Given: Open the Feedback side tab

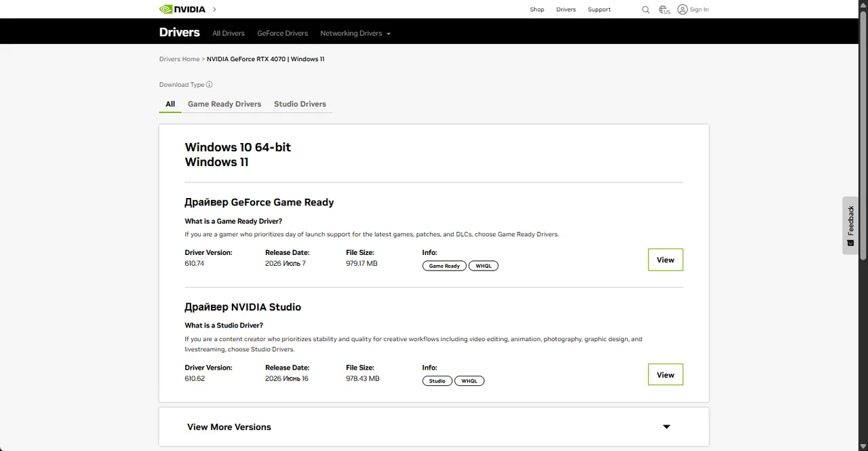Looking at the screenshot, I should click(850, 225).
